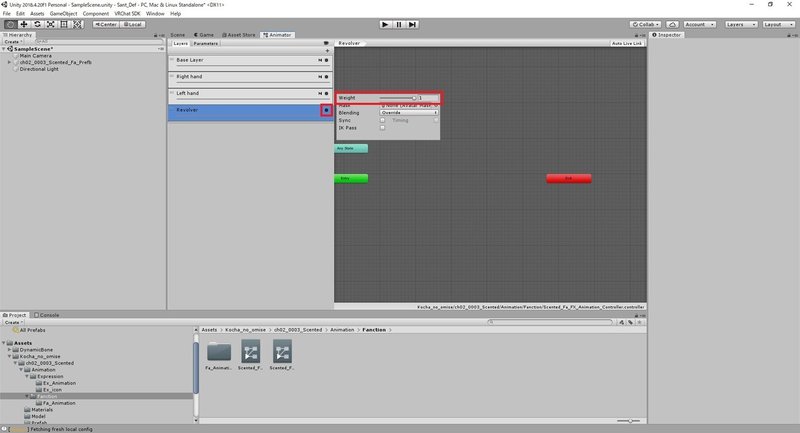Viewport: 800px width, 433px height.
Task: Add a new Animator layer with plus
Action: click(x=327, y=51)
